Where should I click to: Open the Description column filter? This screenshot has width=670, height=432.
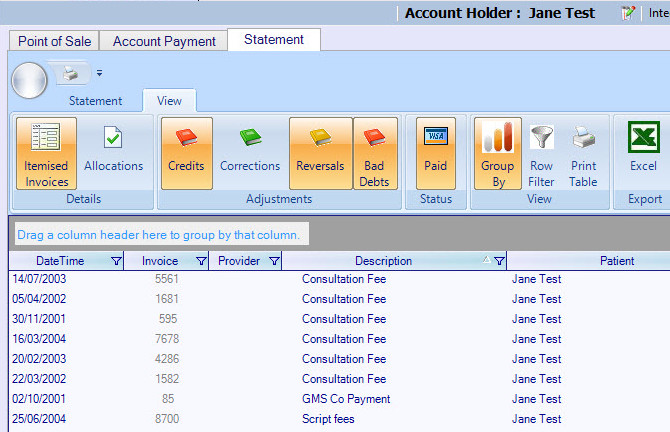click(499, 261)
